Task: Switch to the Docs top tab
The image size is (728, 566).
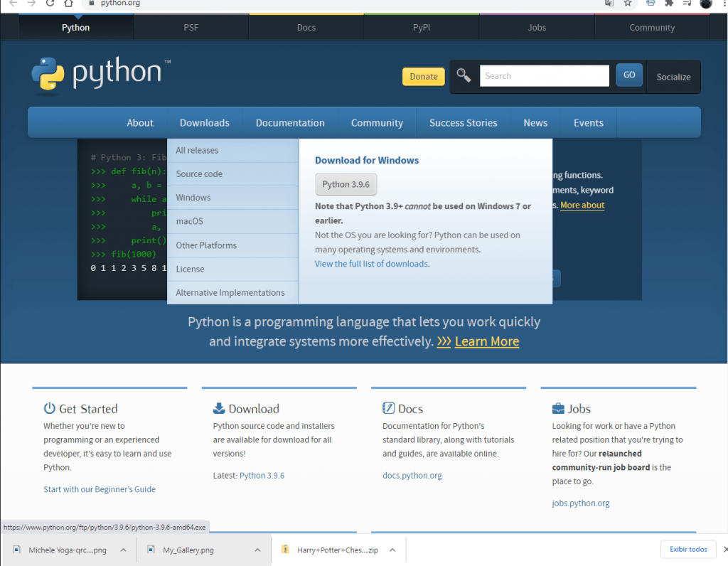Action: click(x=306, y=28)
